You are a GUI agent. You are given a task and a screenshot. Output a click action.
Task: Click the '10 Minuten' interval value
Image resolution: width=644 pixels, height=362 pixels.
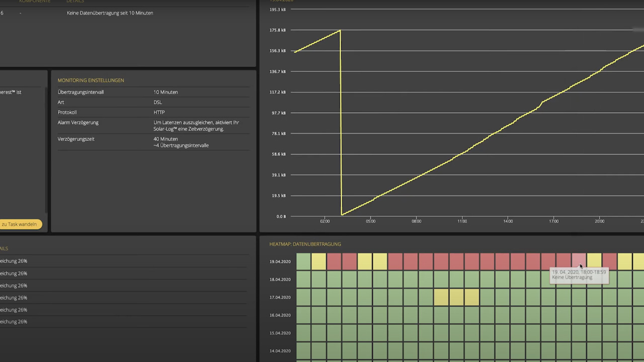click(x=166, y=92)
